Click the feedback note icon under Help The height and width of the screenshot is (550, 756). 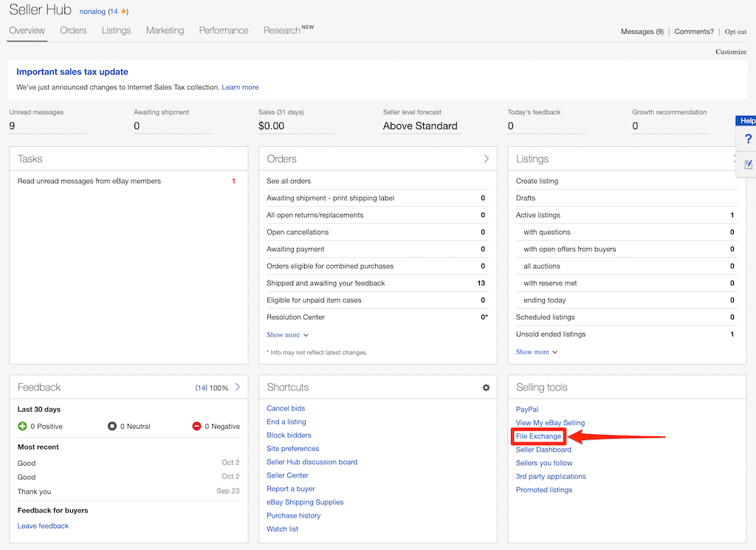point(749,165)
